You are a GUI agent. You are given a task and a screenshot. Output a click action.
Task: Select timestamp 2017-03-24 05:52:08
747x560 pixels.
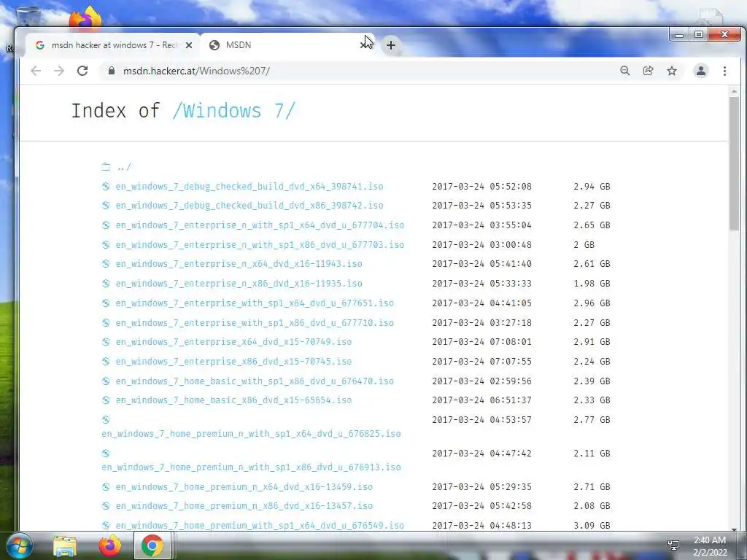pos(481,187)
